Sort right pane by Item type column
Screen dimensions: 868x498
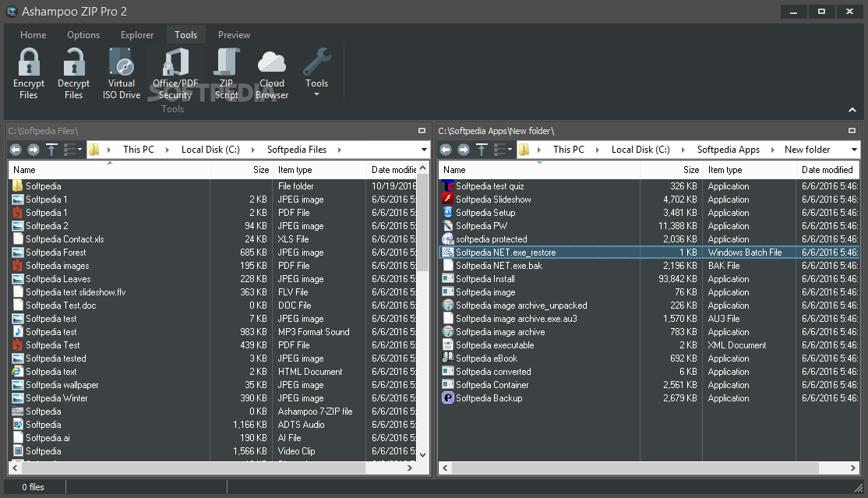pos(750,170)
